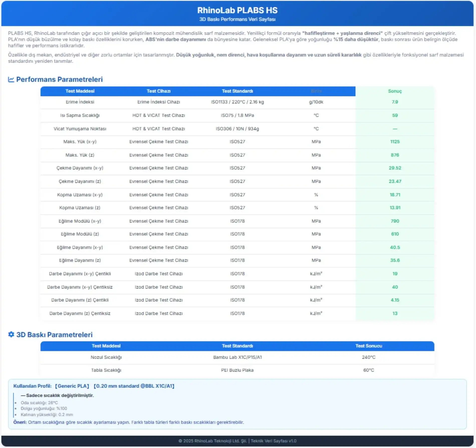Select the Vicat Yumuşama Noktası row
The width and height of the screenshot is (476, 448).
80,129
